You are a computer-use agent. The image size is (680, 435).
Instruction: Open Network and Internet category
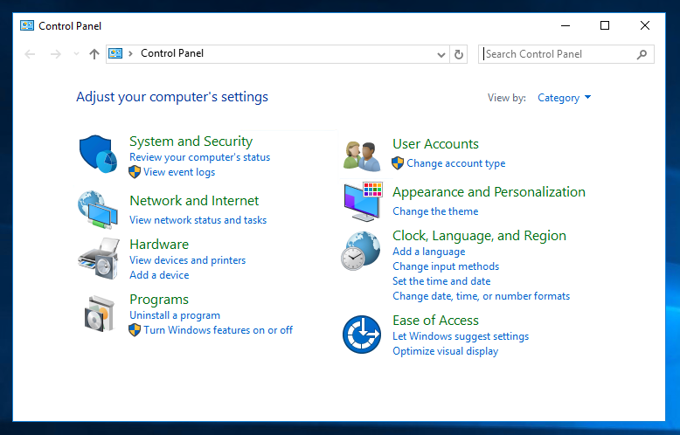coord(194,201)
